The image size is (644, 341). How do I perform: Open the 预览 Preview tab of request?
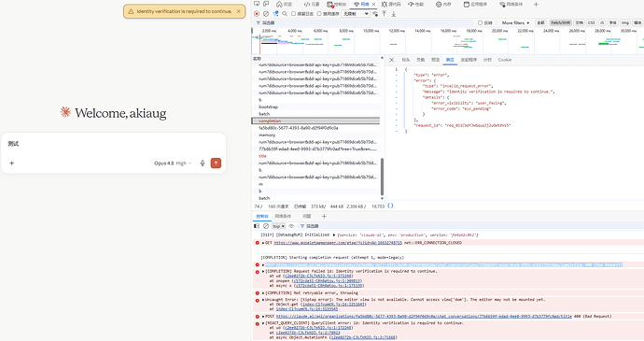coord(435,60)
